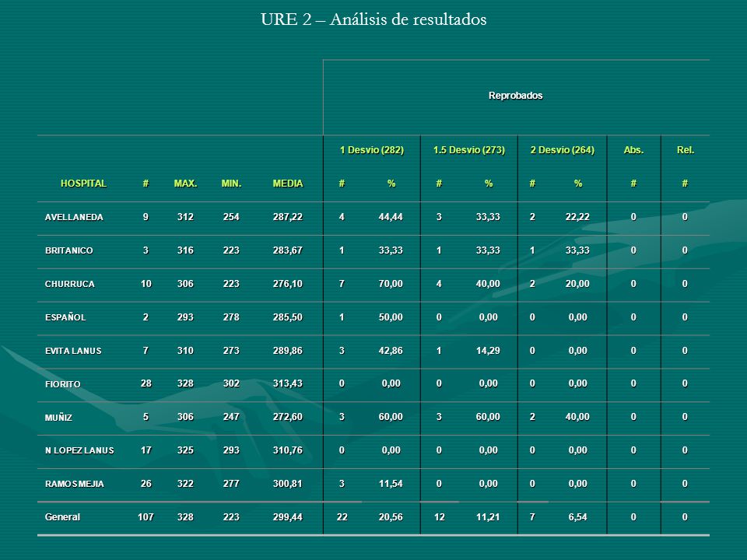Screen dimensions: 747x560
Task: Click Churruca media value 276,10
Action: coord(288,284)
